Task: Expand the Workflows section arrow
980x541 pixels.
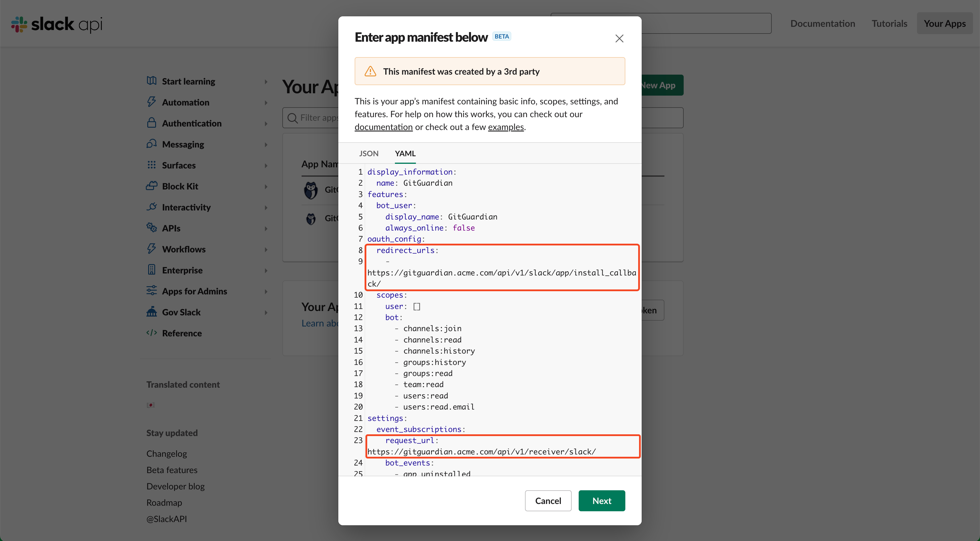Action: point(266,250)
